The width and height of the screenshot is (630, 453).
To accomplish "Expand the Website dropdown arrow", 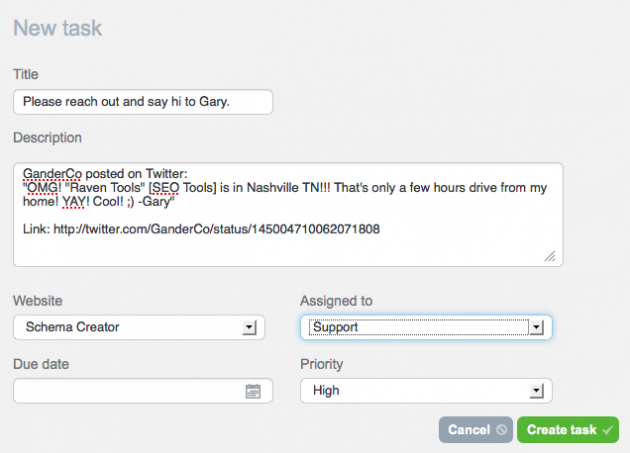I will 249,328.
